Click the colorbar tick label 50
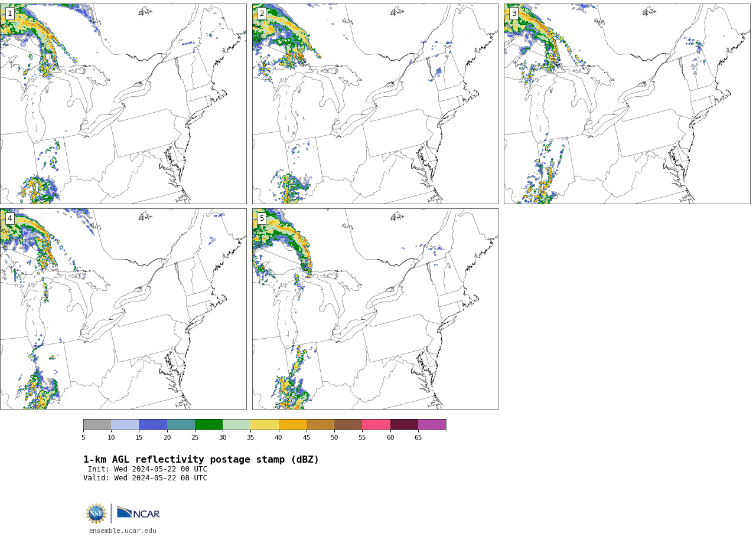 pyautogui.click(x=334, y=437)
